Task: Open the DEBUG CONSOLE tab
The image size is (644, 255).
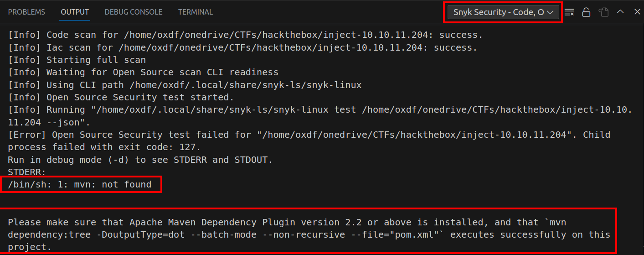Action: click(134, 12)
